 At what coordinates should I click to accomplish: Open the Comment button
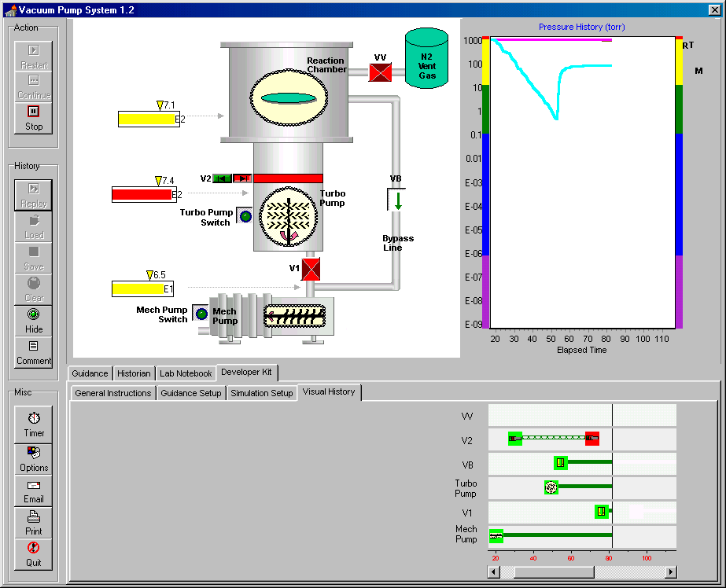click(33, 352)
